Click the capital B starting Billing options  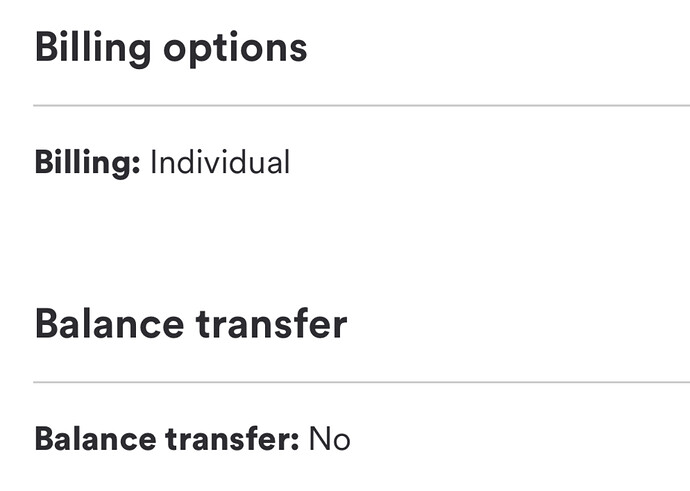[47, 46]
